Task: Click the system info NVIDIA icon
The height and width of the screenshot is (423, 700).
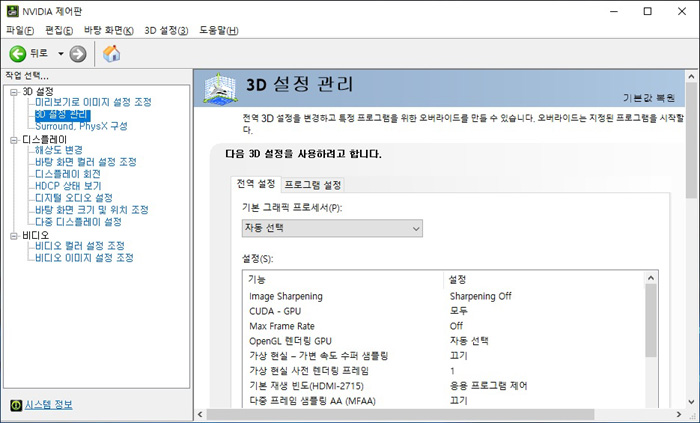Action: click(16, 405)
